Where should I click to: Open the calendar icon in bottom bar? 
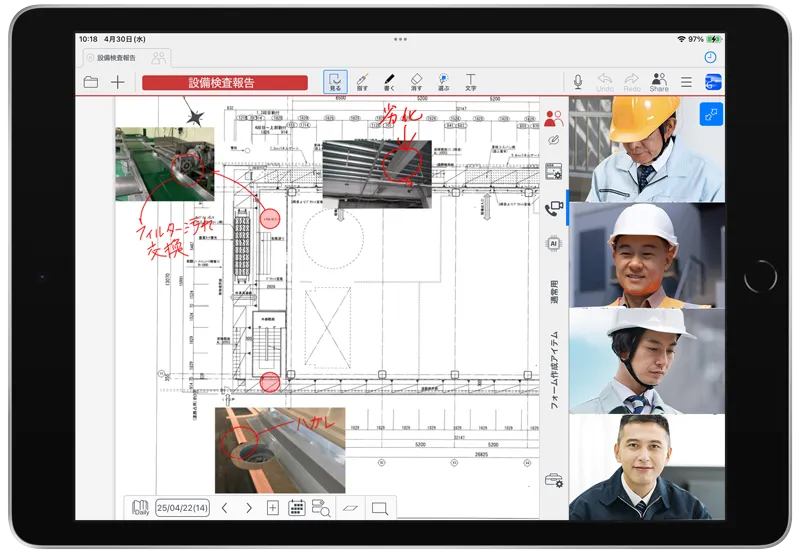pyautogui.click(x=297, y=508)
